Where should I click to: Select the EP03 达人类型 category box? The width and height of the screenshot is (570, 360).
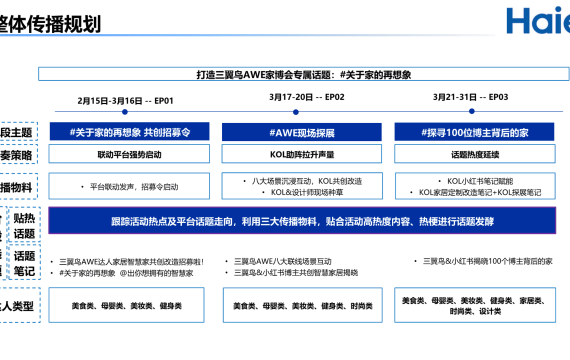pos(475,305)
